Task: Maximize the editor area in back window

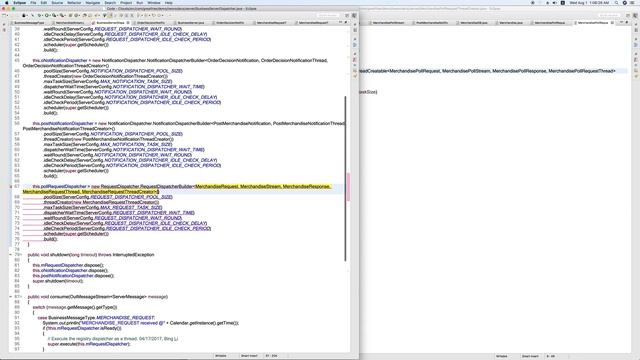Action: click(x=627, y=22)
